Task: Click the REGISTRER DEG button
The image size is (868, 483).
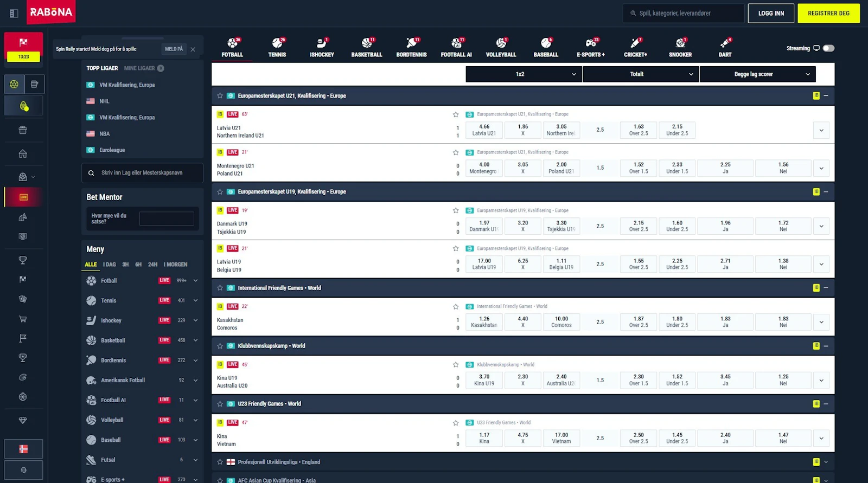Action: (828, 13)
